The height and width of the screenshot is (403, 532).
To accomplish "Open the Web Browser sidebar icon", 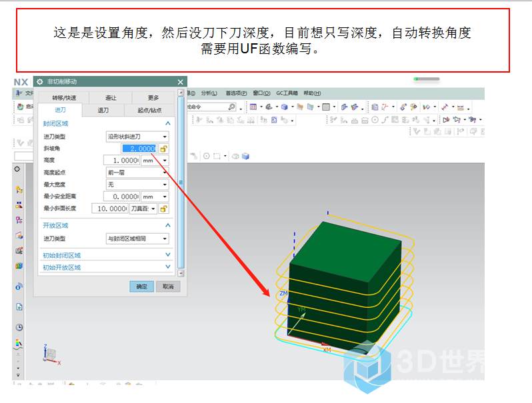I will coord(19,286).
